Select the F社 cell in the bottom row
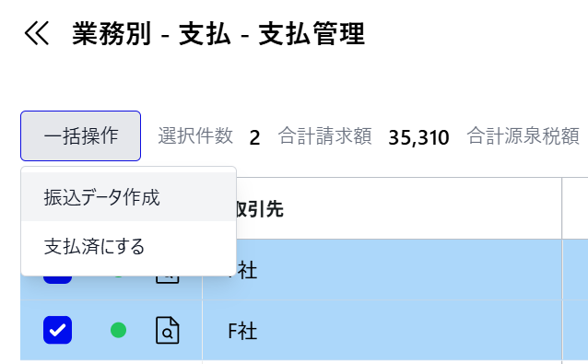 382,331
